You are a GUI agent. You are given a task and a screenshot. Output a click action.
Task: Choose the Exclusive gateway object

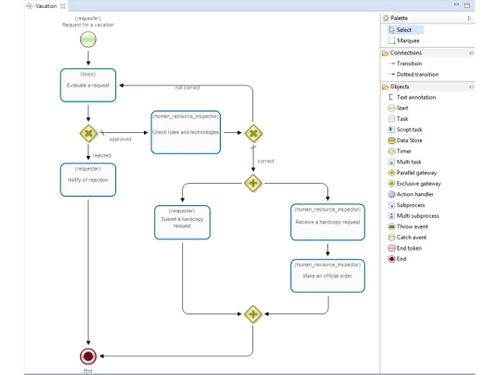pyautogui.click(x=415, y=183)
